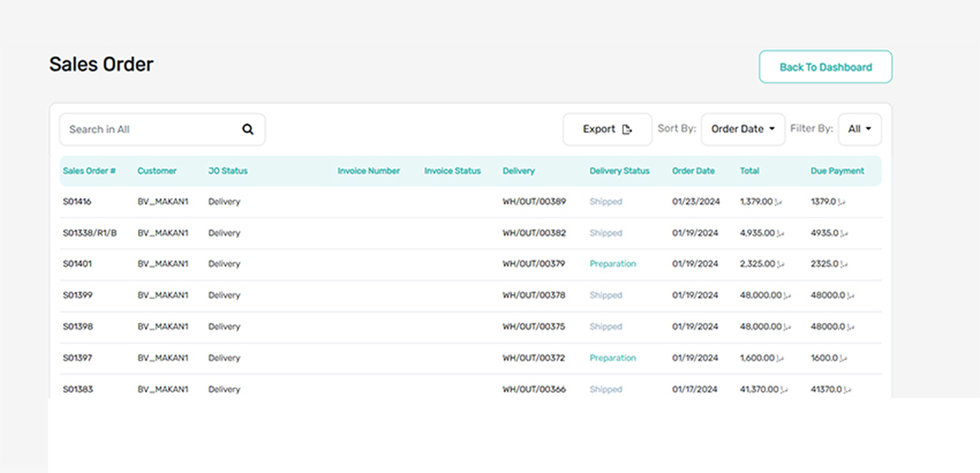This screenshot has width=980, height=473.
Task: Click customer BV_MAKAN1 in row S01416
Action: pyautogui.click(x=163, y=202)
